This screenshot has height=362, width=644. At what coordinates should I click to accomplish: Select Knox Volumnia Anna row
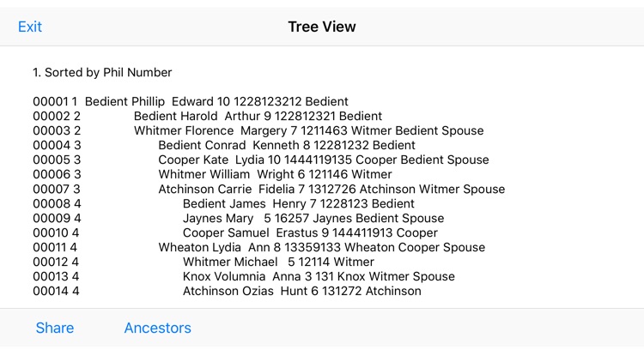point(244,276)
